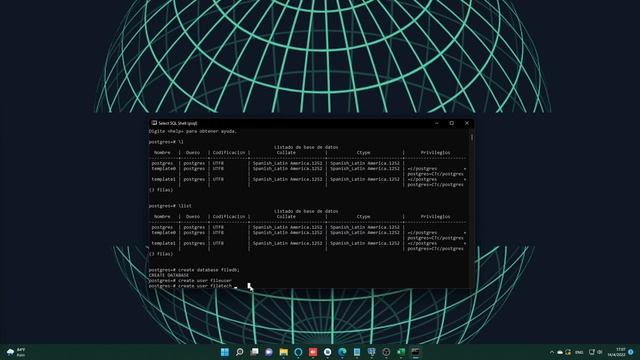640x360 pixels.
Task: Open the blue document app on taskbar
Action: (357, 352)
